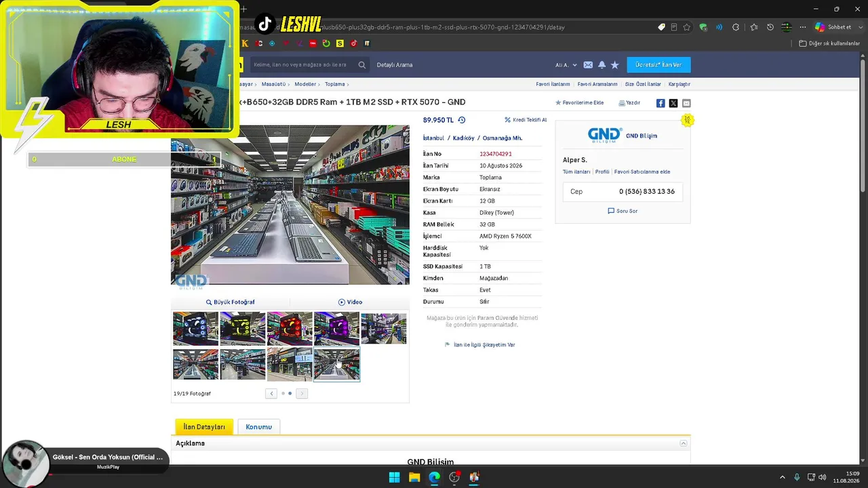Click the volume icon in system tray
The width and height of the screenshot is (868, 488).
coord(823,477)
